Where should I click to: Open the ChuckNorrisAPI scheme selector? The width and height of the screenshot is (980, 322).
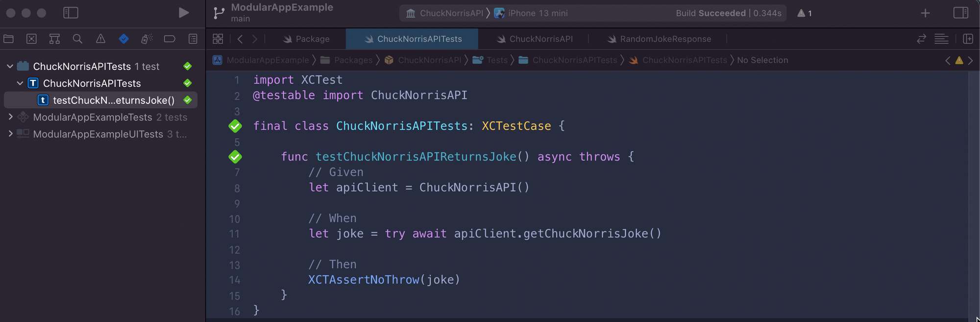click(444, 13)
